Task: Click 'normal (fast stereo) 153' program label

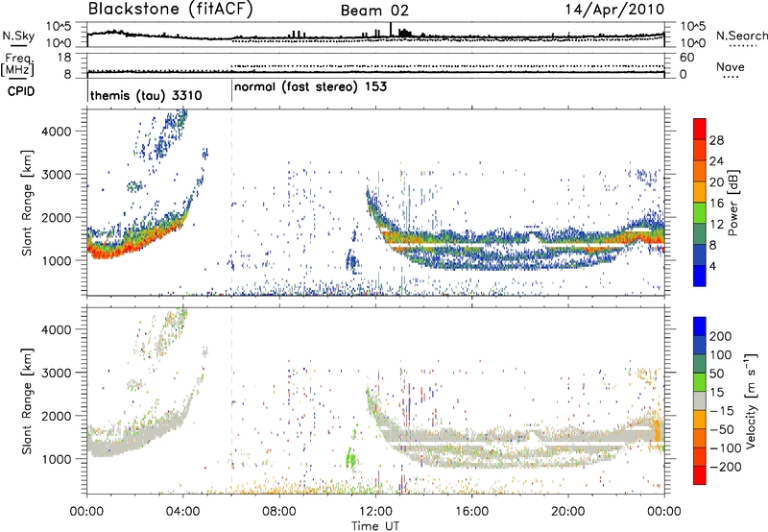Action: pyautogui.click(x=310, y=86)
